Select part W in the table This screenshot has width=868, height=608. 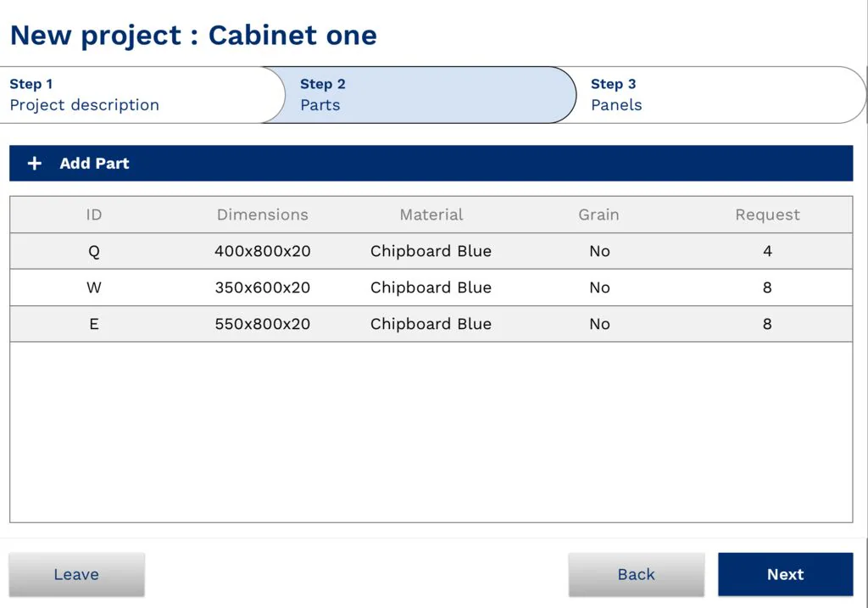point(93,287)
